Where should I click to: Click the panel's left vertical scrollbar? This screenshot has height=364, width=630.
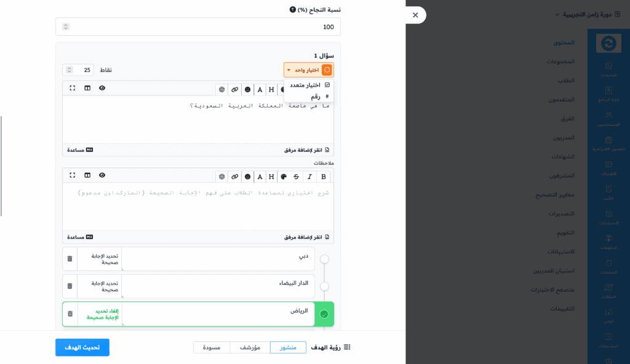(x=1, y=166)
